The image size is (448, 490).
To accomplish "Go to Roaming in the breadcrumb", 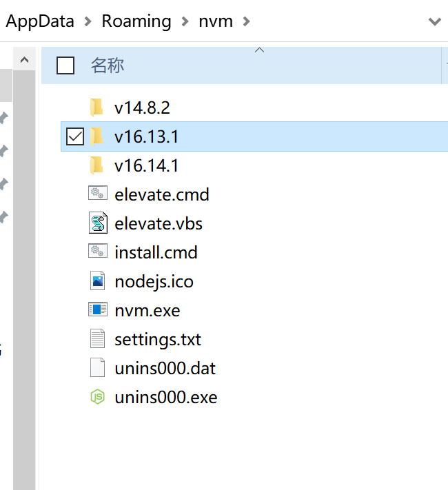I will pos(136,21).
